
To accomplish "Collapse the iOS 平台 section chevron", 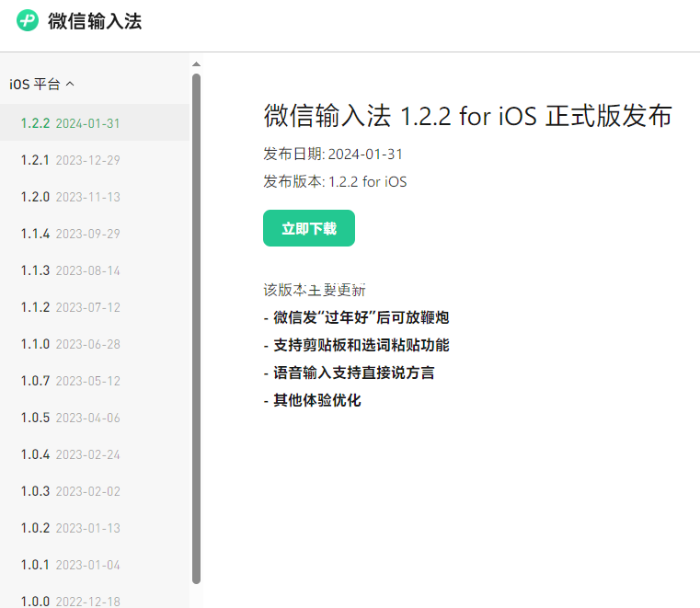I will [70, 84].
